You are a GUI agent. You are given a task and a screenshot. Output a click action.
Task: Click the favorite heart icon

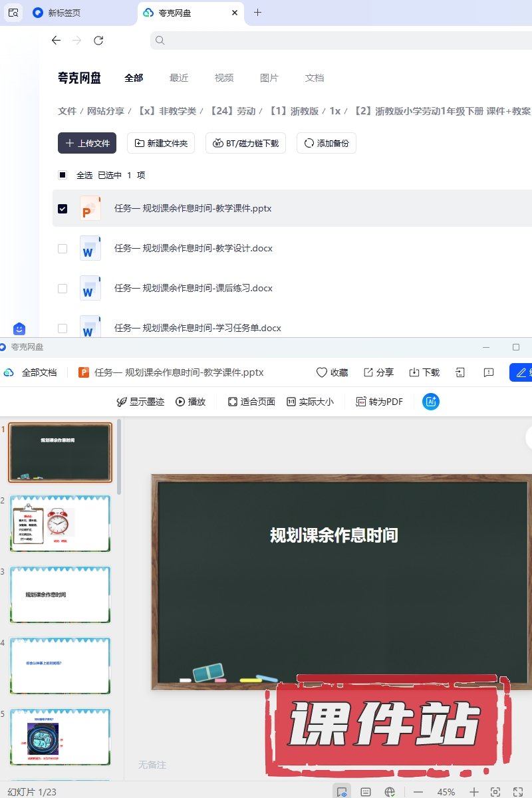point(322,372)
